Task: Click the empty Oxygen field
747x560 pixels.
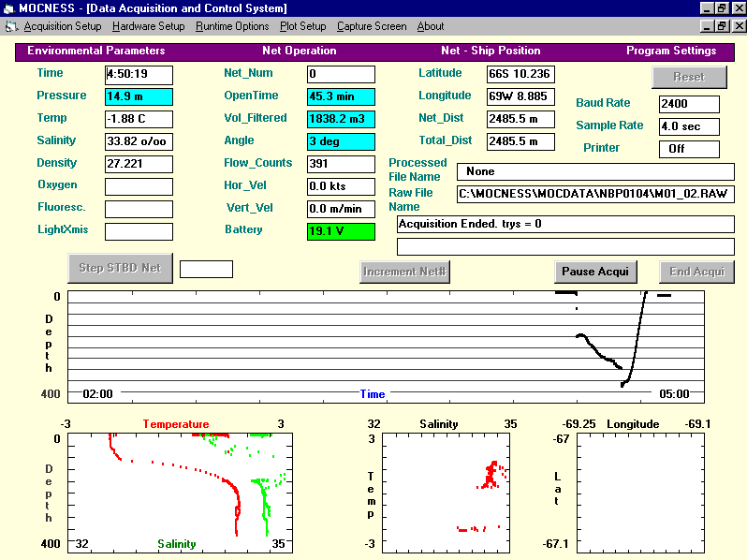Action: coord(139,186)
